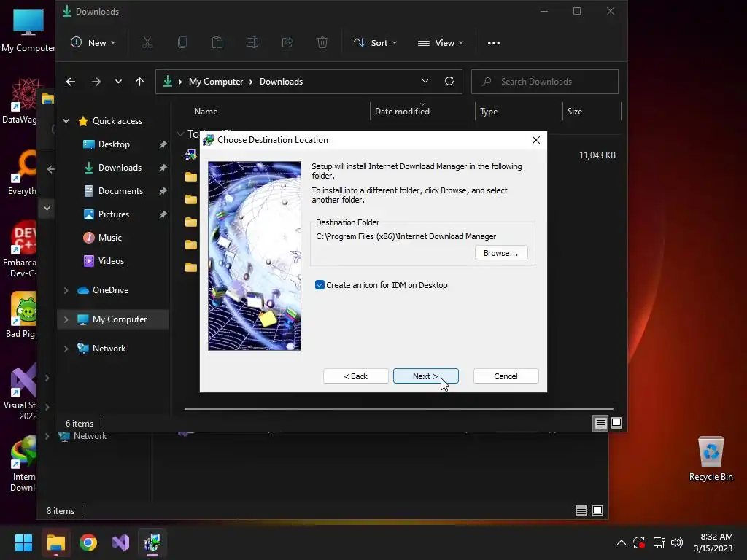Click the Next button in the IDM setup

click(x=425, y=376)
